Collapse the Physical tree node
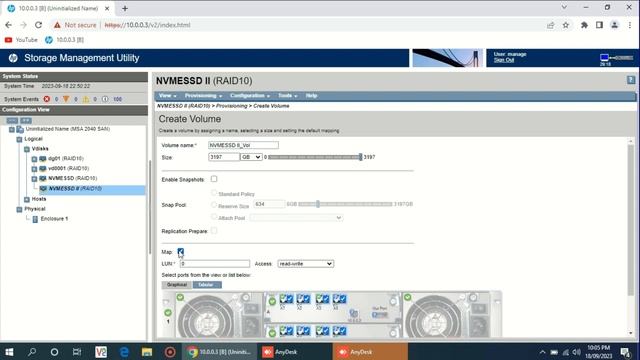This screenshot has height=360, width=640. tap(19, 209)
